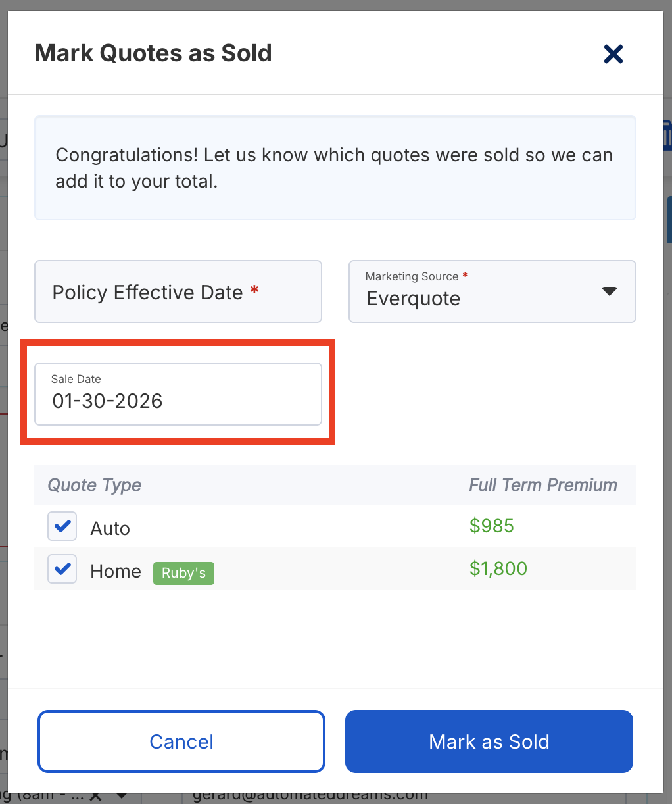
Task: Click the trash icon behind the dialog
Action: click(x=667, y=134)
